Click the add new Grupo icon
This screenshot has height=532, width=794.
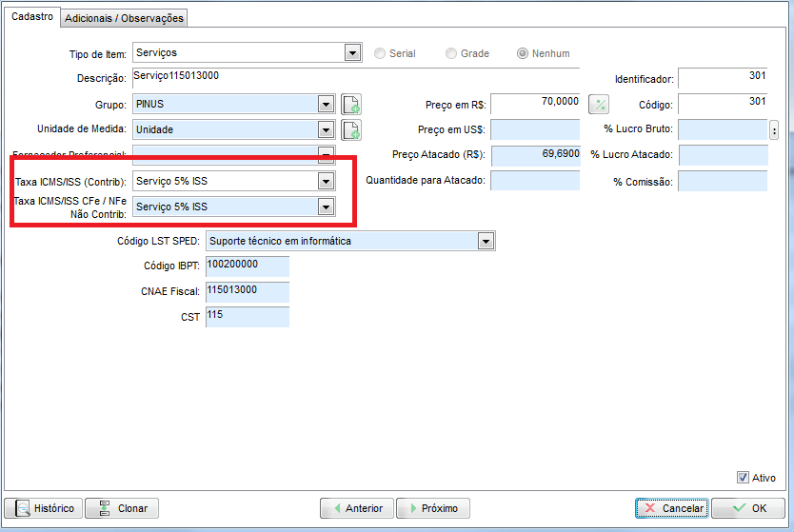coord(351,104)
